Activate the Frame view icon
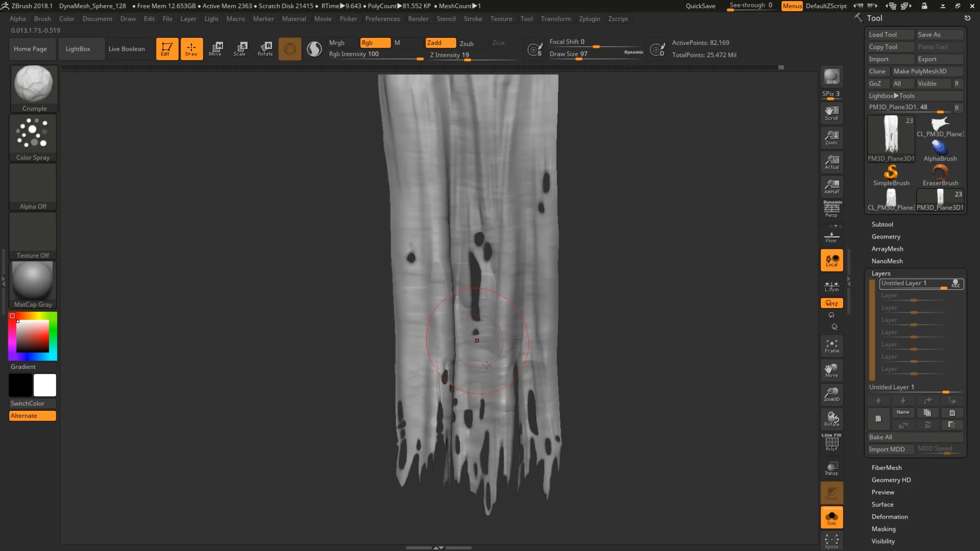The height and width of the screenshot is (551, 980). [x=832, y=346]
